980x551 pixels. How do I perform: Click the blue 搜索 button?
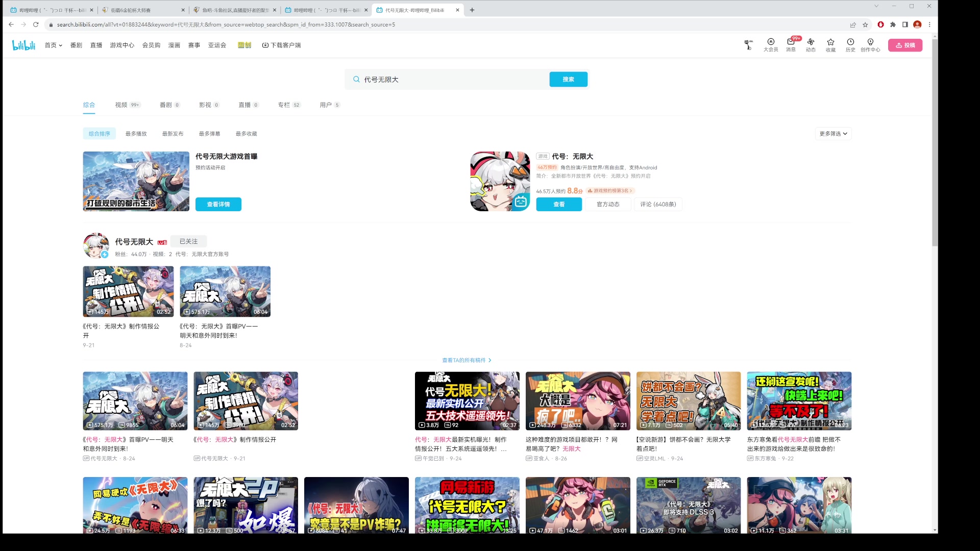[568, 80]
